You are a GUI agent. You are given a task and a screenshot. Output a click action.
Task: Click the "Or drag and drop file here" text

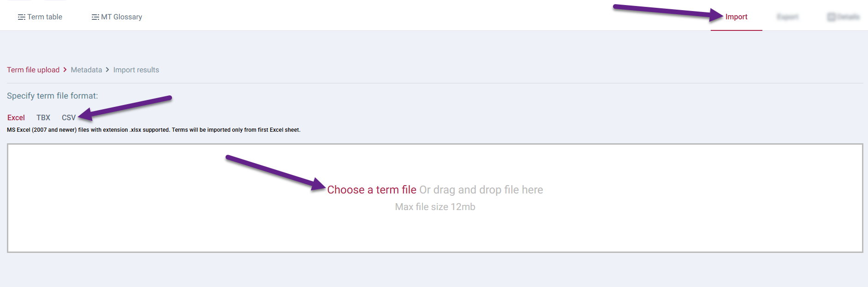[x=481, y=189]
